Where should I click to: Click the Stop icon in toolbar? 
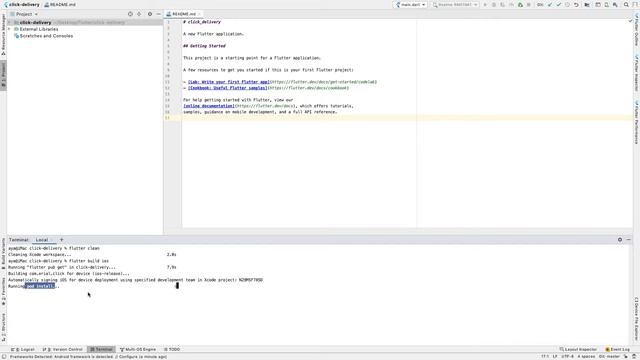(x=528, y=4)
